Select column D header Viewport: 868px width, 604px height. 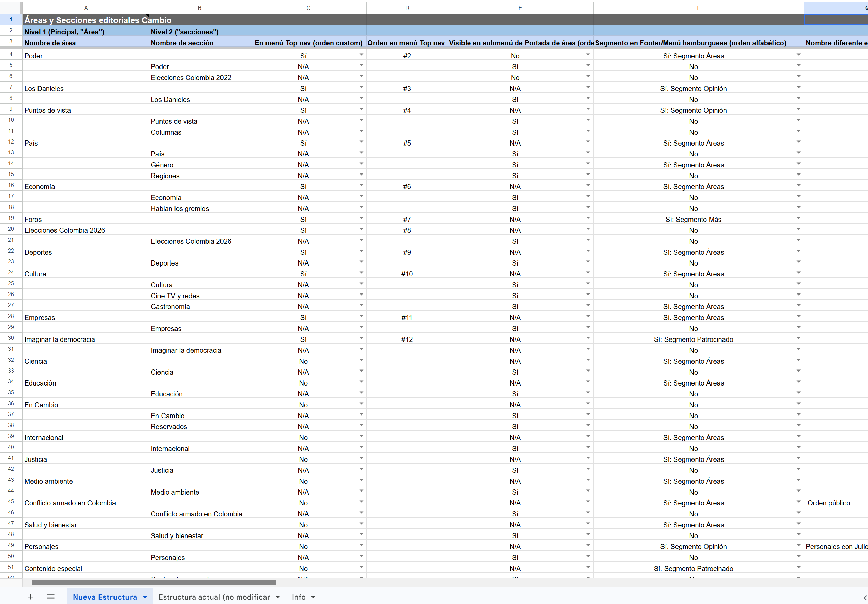coord(407,7)
